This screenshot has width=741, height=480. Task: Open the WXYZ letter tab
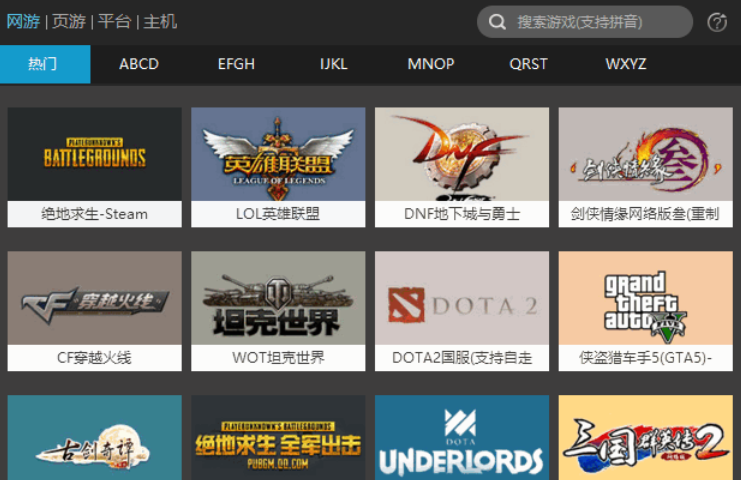click(626, 64)
